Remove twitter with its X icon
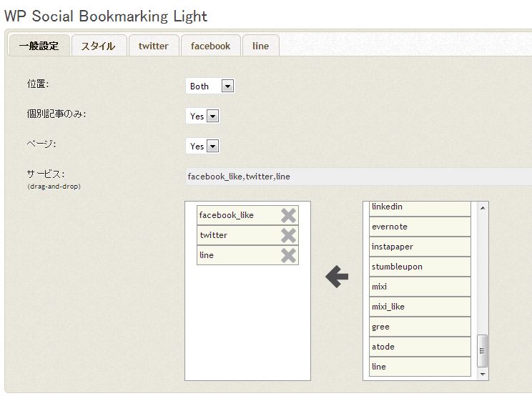This screenshot has width=532, height=401. click(288, 235)
